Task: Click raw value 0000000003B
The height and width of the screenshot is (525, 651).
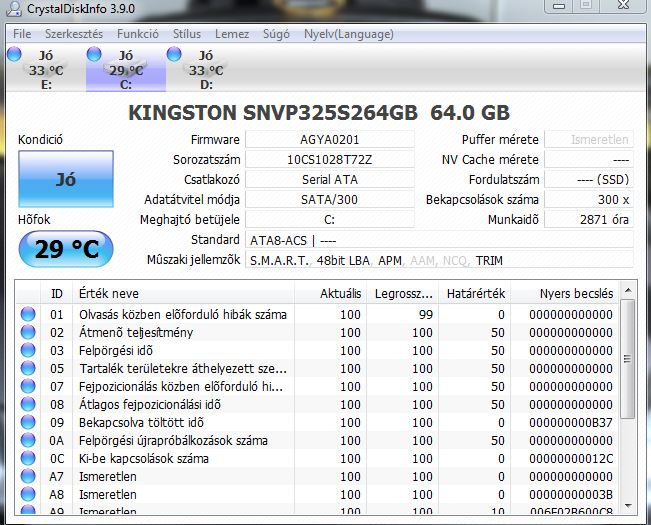Action: click(571, 494)
